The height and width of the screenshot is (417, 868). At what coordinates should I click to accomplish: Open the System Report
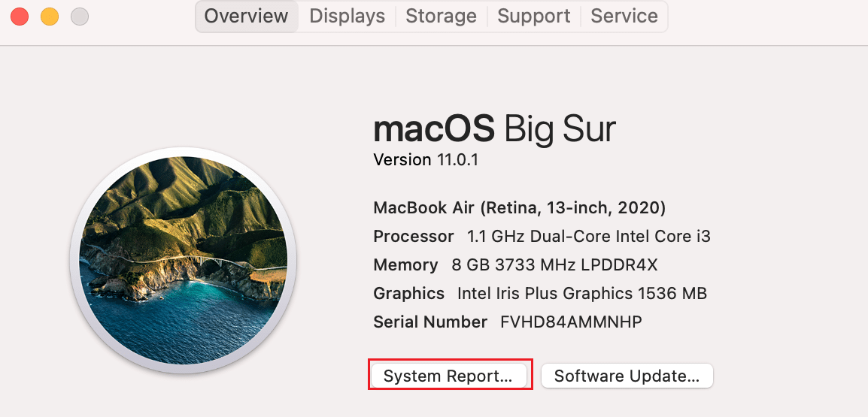(x=448, y=376)
